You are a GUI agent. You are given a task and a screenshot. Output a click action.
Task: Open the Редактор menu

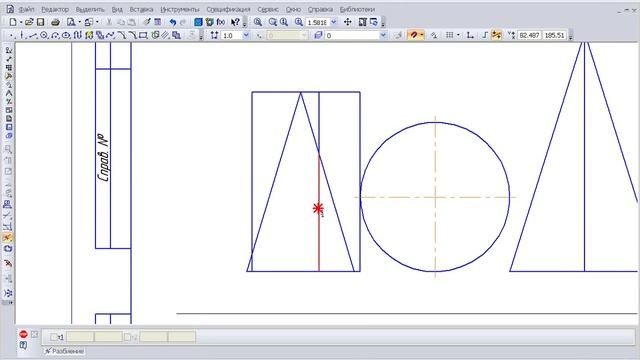(55, 9)
